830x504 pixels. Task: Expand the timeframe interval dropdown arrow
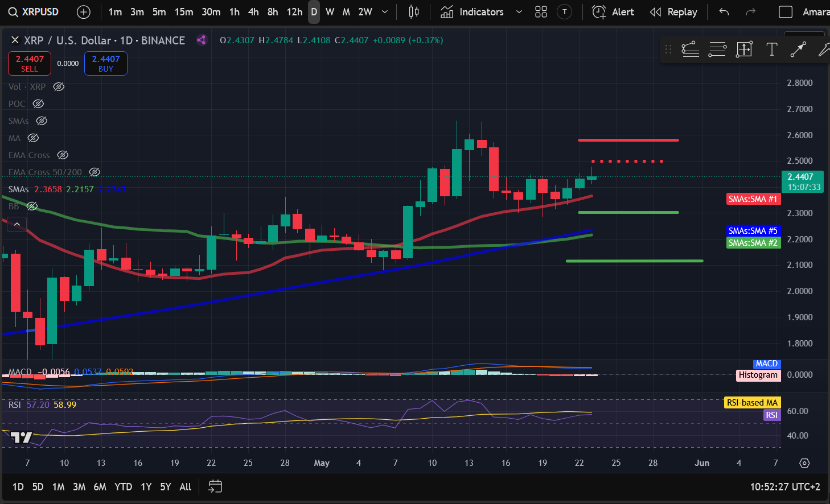coord(385,12)
